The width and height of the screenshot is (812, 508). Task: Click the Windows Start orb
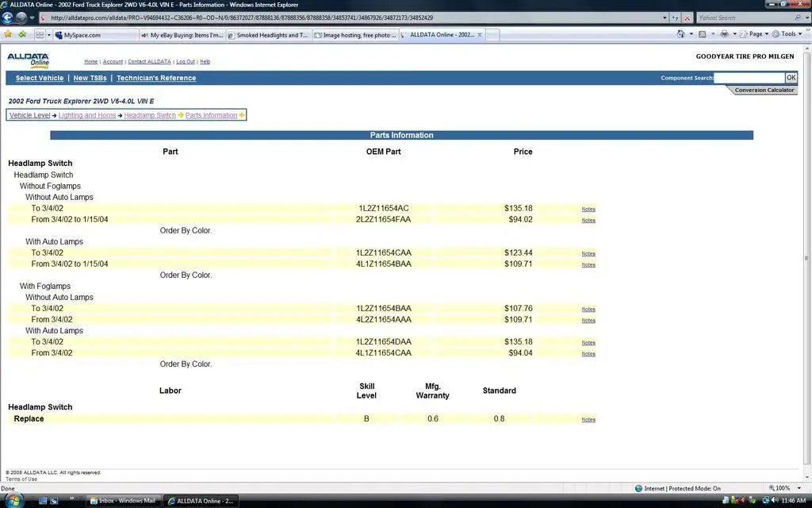(14, 501)
